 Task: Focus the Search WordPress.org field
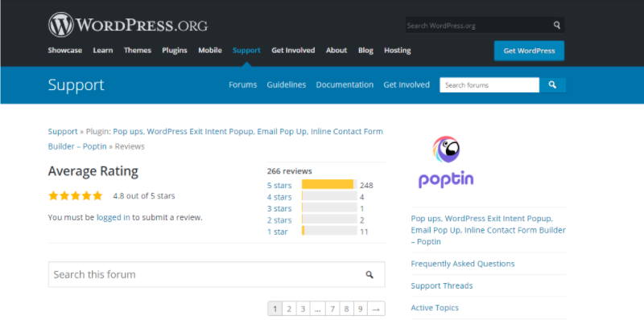click(477, 25)
